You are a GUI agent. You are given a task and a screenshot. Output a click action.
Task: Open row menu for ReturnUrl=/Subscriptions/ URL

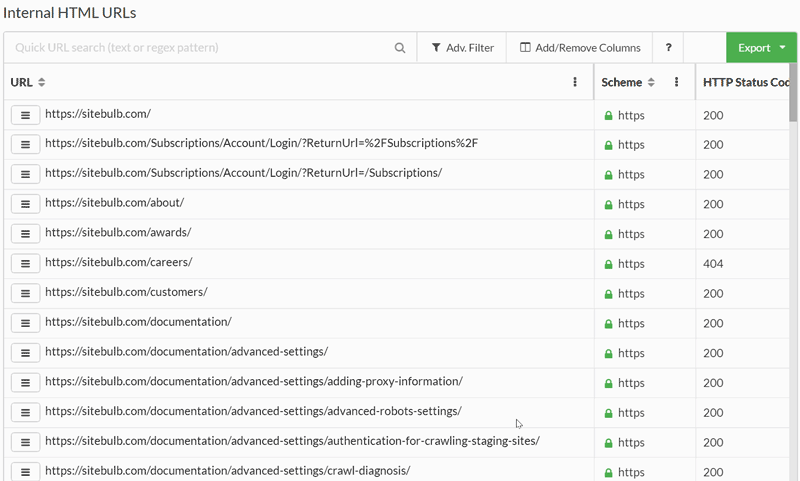coord(26,174)
